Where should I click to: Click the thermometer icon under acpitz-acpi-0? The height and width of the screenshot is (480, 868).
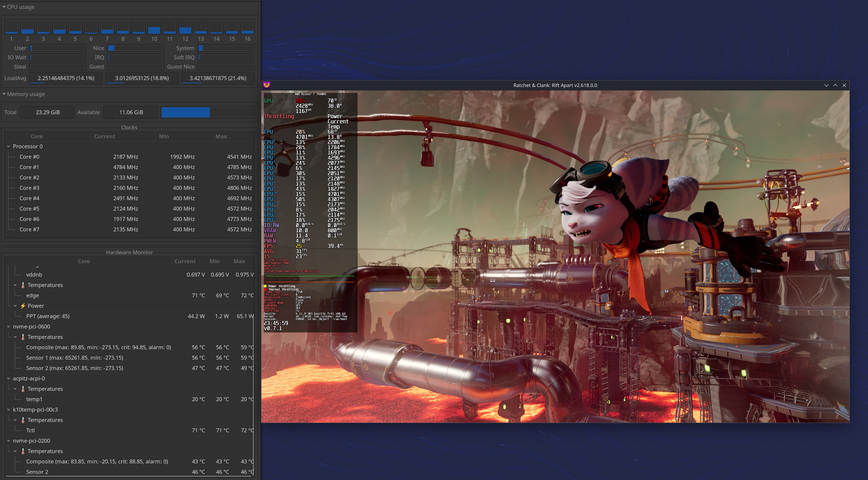tap(23, 389)
